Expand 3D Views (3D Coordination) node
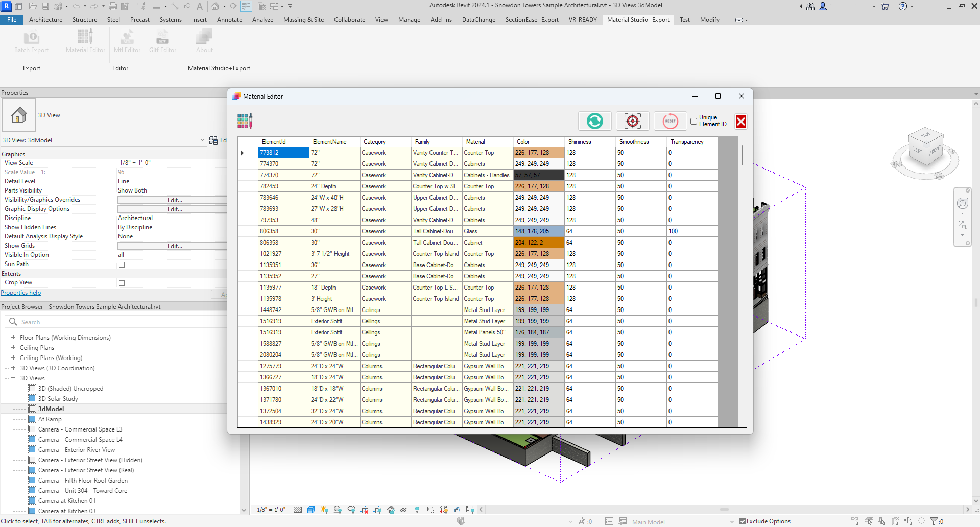This screenshot has height=527, width=980. 13,368
